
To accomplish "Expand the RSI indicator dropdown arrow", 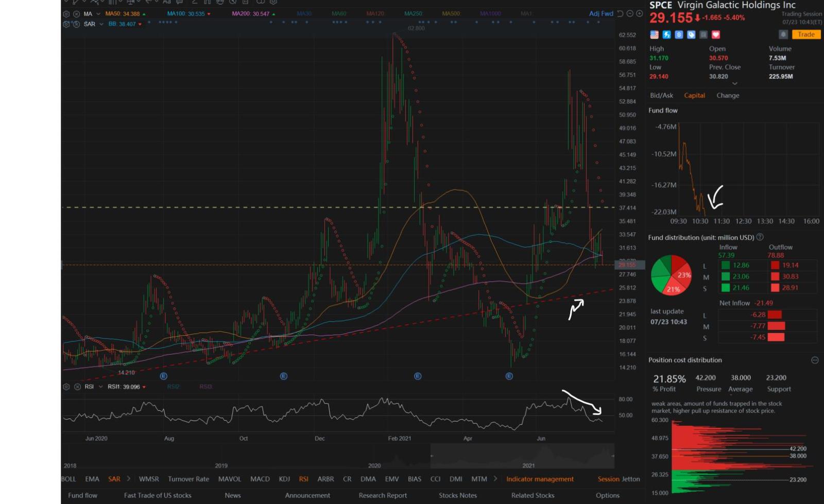I will point(100,387).
